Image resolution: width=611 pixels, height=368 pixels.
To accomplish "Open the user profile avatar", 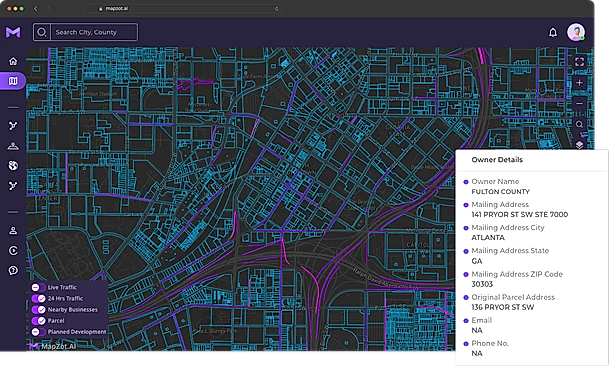I will (576, 32).
